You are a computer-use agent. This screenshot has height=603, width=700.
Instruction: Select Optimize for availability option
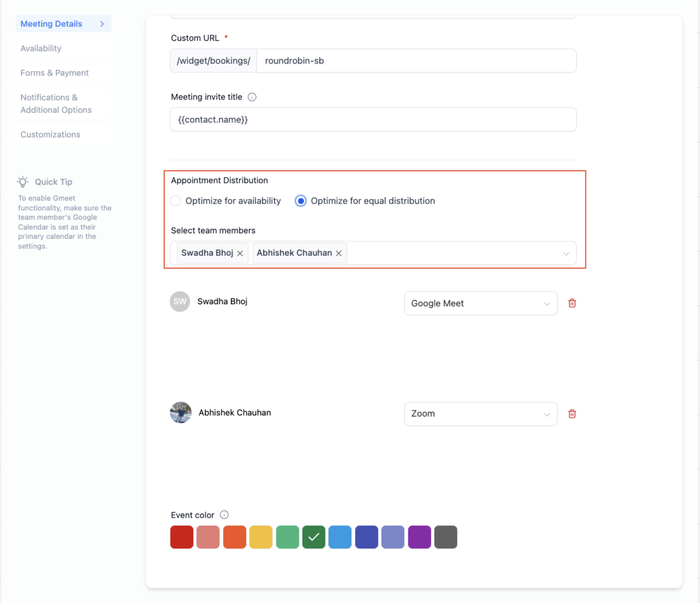pos(176,201)
